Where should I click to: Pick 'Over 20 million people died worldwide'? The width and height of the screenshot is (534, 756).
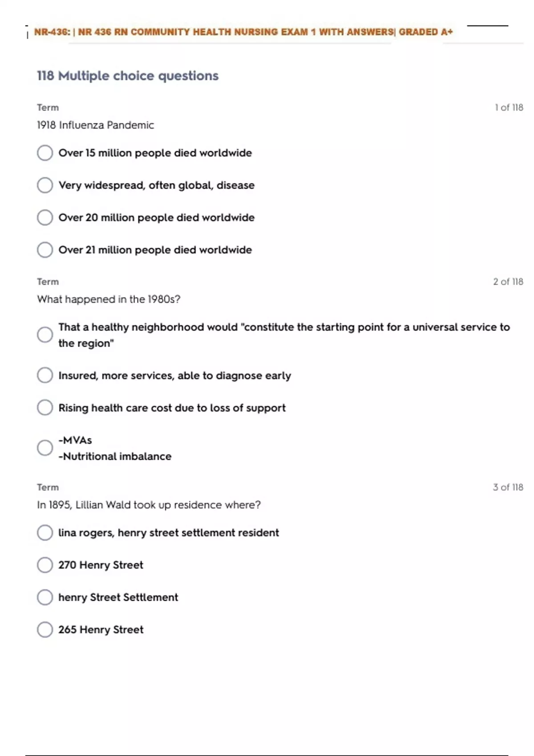pyautogui.click(x=45, y=217)
